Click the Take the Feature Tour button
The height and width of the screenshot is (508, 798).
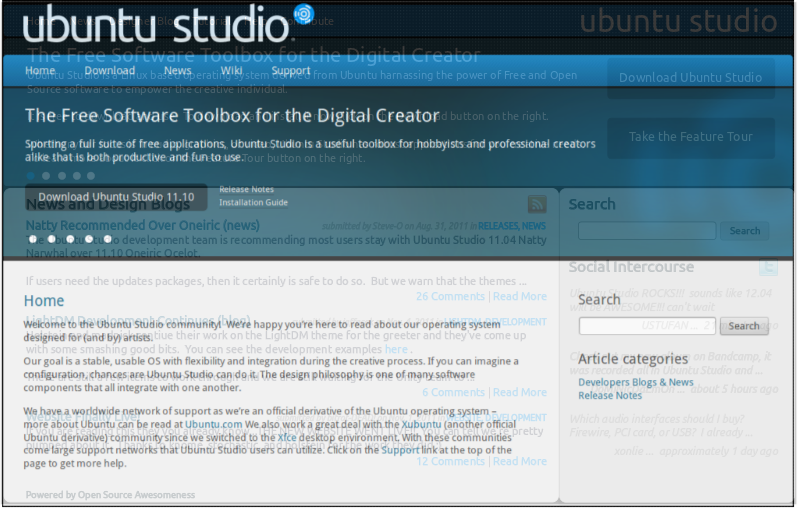pyautogui.click(x=691, y=137)
